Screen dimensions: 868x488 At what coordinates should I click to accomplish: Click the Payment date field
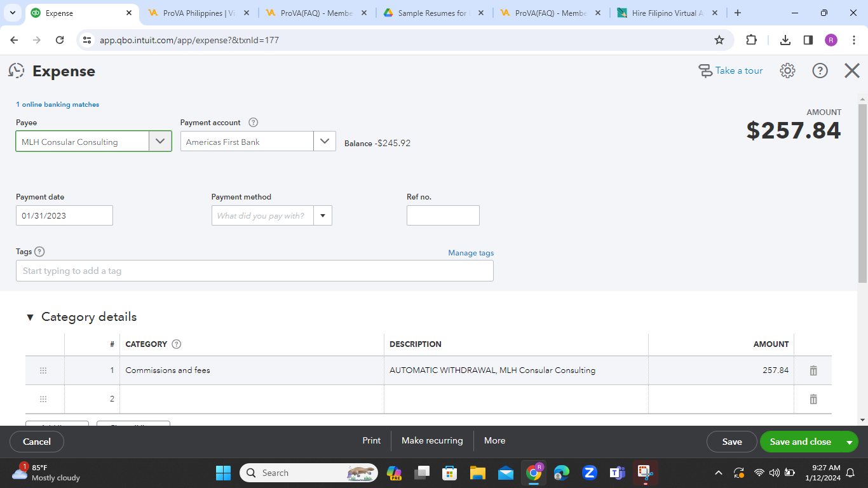[64, 215]
